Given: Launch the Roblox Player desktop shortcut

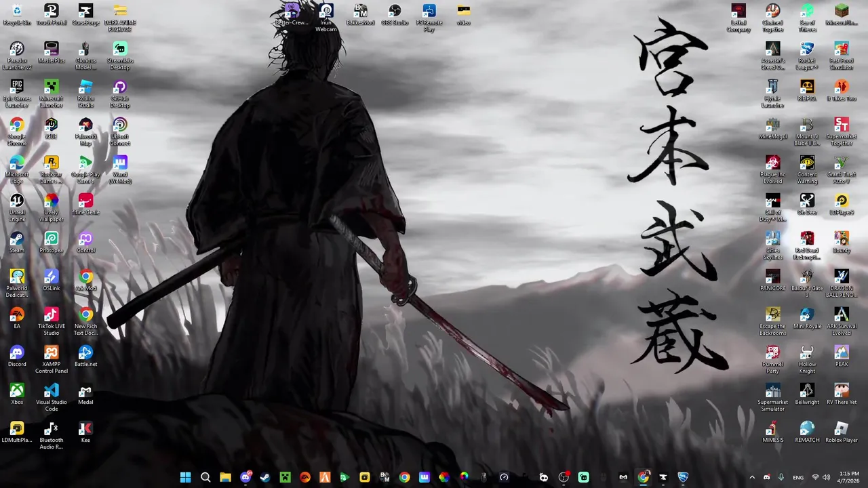Looking at the screenshot, I should tap(842, 432).
